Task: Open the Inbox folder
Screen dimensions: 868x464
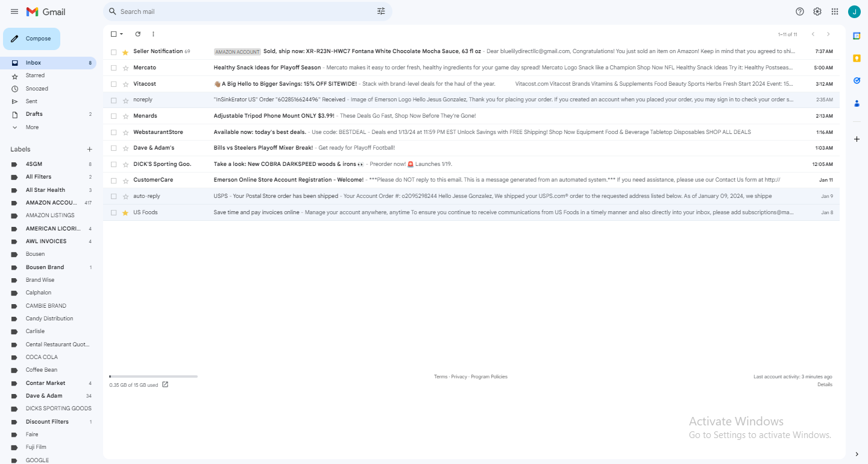Action: pos(49,63)
